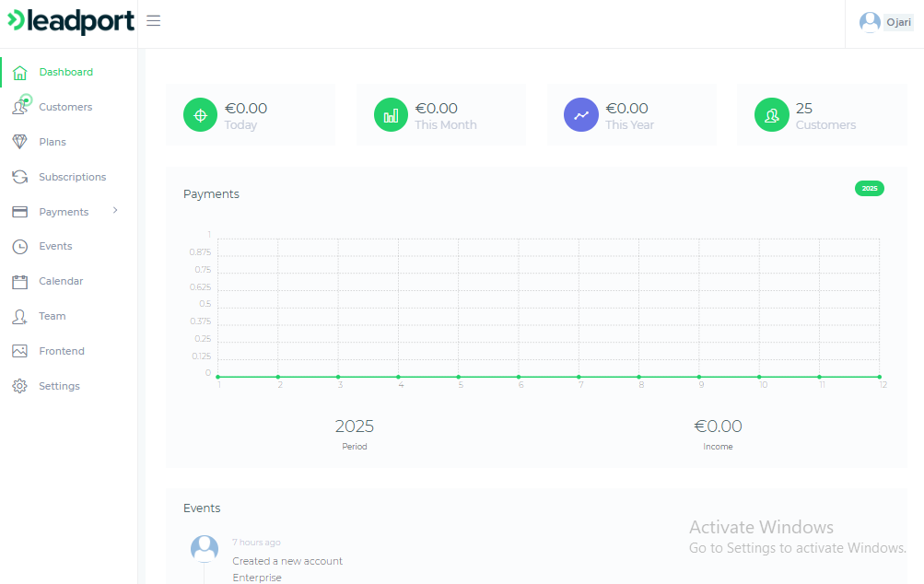
Task: Expand the Payments submenu chevron
Action: coord(115,211)
